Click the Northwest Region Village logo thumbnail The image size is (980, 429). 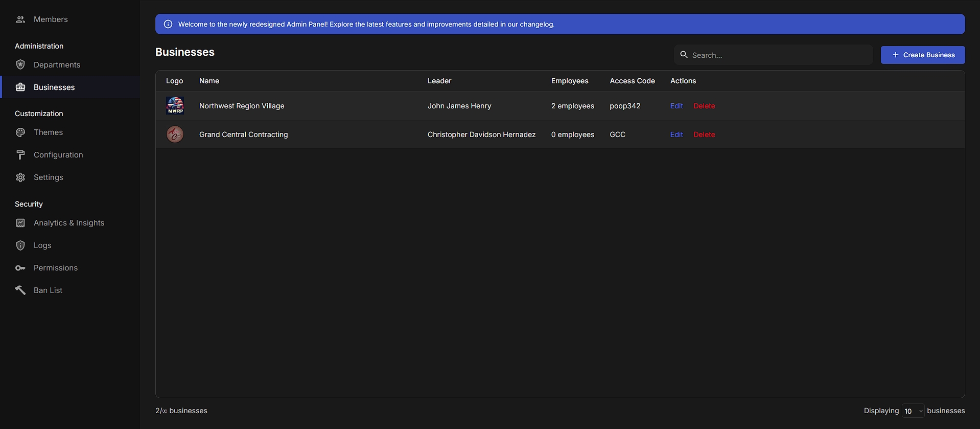(175, 106)
